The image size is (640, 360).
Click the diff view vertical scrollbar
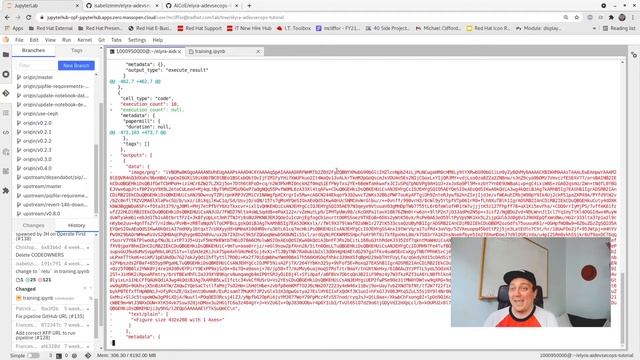pyautogui.click(x=622, y=308)
